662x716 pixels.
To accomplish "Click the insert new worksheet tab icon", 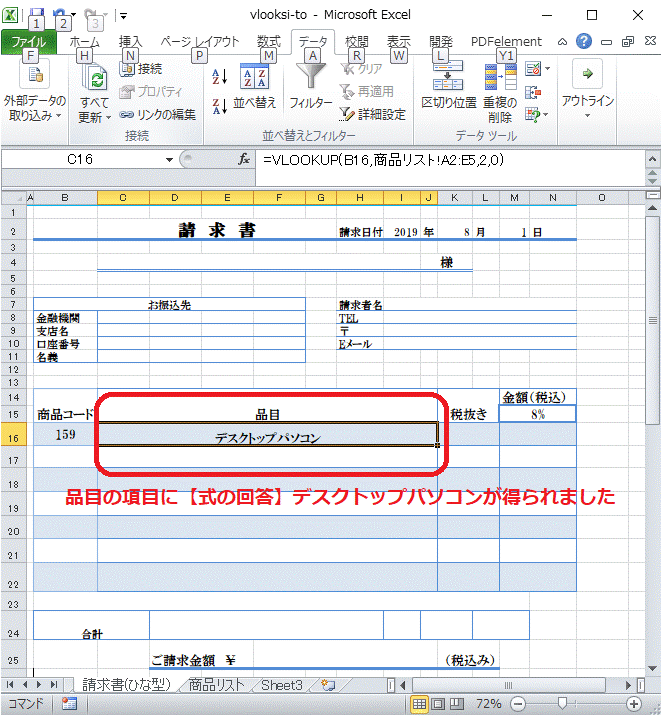I will point(326,685).
